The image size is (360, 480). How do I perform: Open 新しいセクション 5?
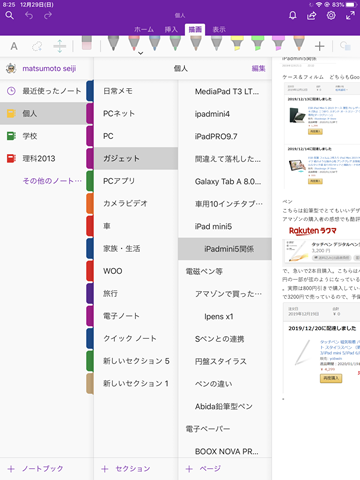click(x=136, y=361)
